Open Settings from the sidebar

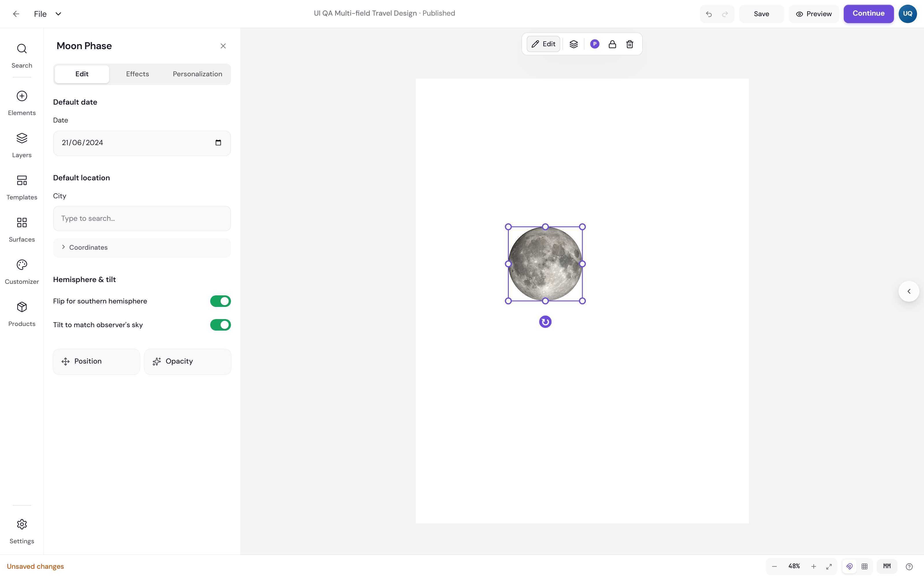click(22, 531)
